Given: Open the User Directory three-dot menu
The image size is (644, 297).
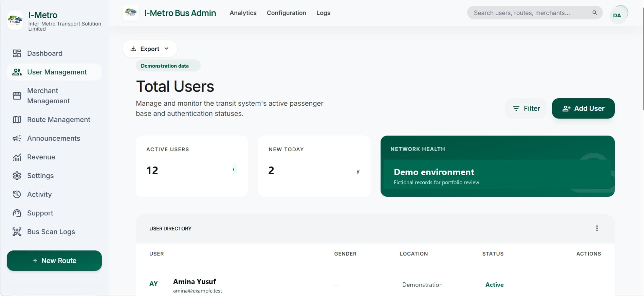Looking at the screenshot, I should click(x=597, y=228).
